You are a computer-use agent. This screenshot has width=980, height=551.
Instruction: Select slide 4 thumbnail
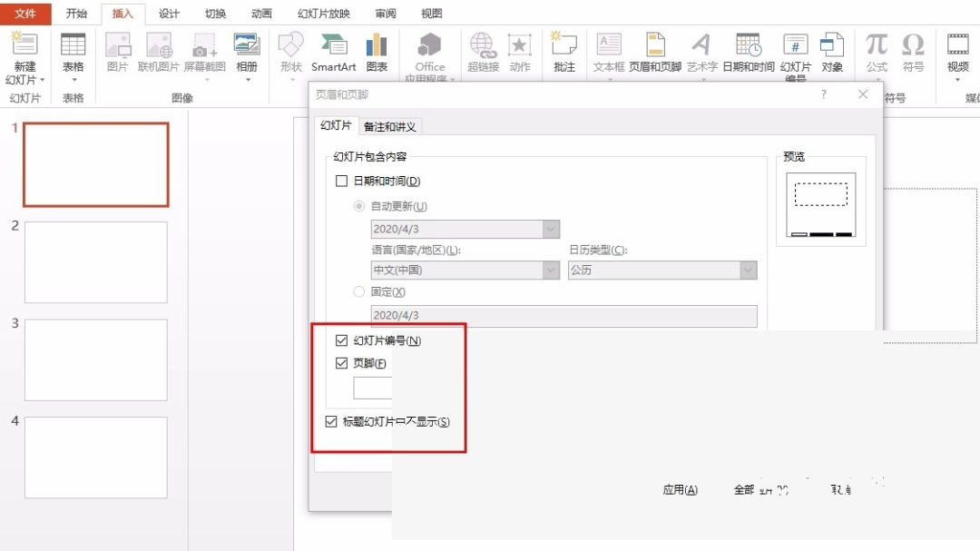[96, 458]
